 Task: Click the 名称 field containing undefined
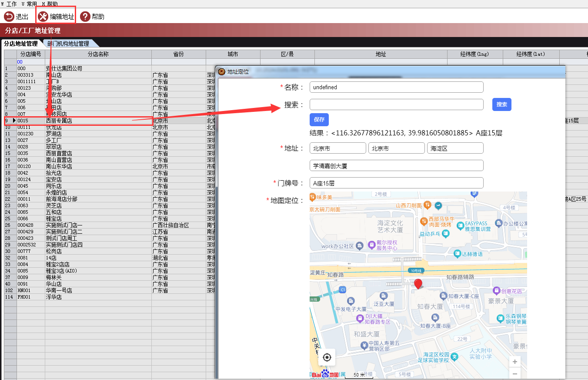396,87
